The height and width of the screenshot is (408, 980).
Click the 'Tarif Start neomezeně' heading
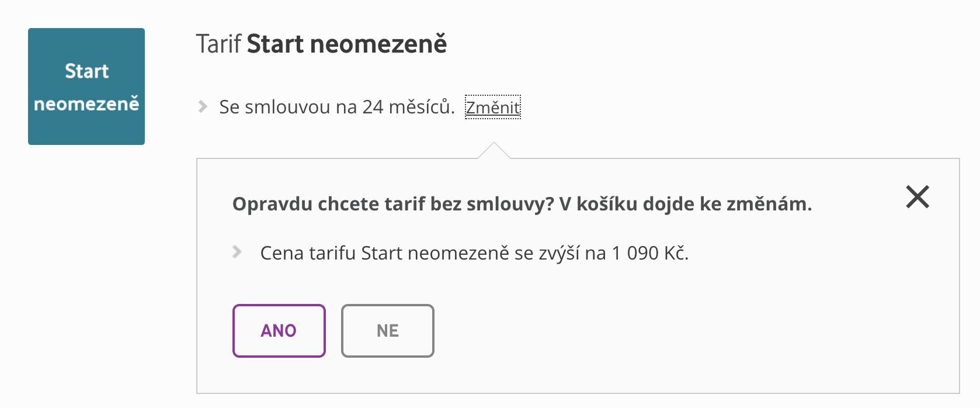click(322, 43)
